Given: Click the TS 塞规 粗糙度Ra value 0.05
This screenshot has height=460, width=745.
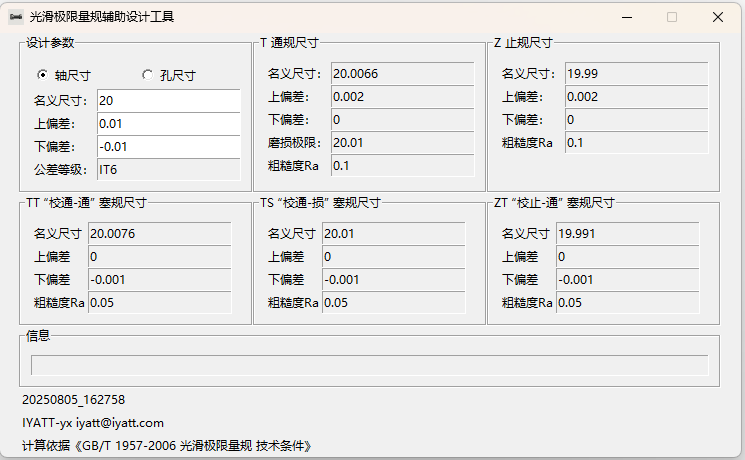Looking at the screenshot, I should click(393, 303).
